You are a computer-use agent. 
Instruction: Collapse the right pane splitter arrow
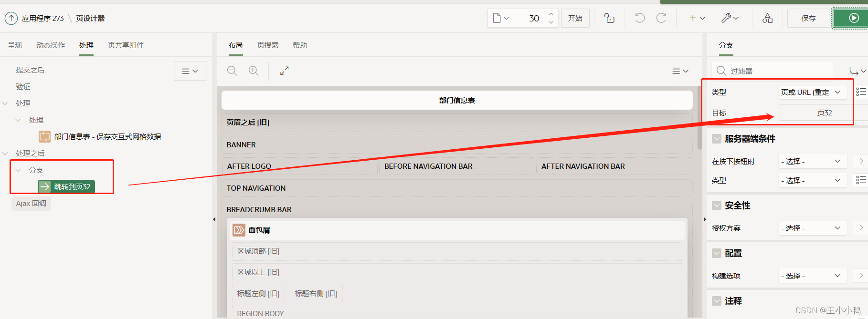click(x=705, y=219)
